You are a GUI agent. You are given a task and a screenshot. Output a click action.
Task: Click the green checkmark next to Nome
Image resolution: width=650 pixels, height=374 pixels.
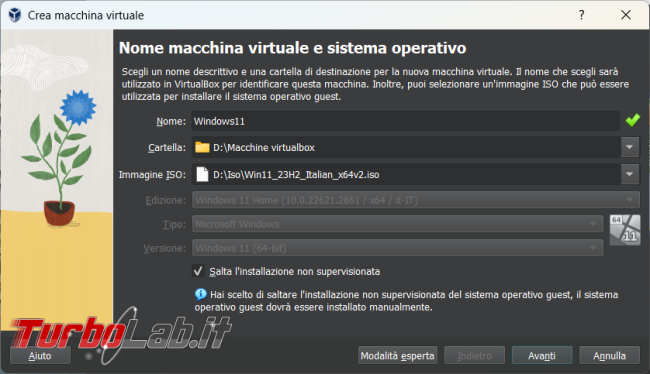coord(633,121)
